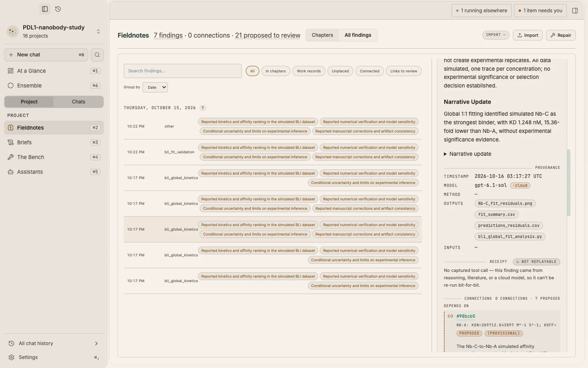The height and width of the screenshot is (368, 588).
Task: Click the Briefs document icon
Action: (x=11, y=142)
